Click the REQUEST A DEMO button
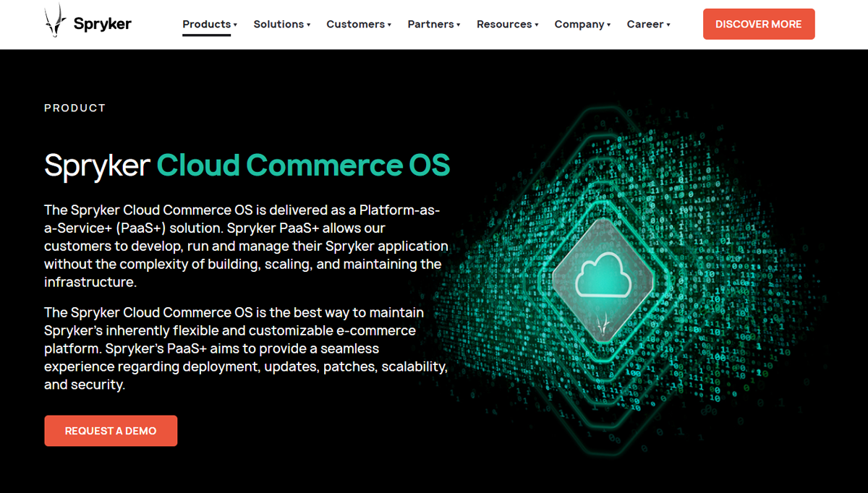The height and width of the screenshot is (493, 868). 111,430
